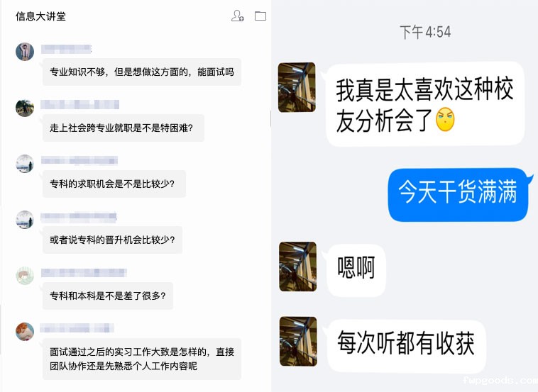Click bridge avatar beside 嗯啊 bubble
This screenshot has height=392, width=538.
(x=298, y=267)
